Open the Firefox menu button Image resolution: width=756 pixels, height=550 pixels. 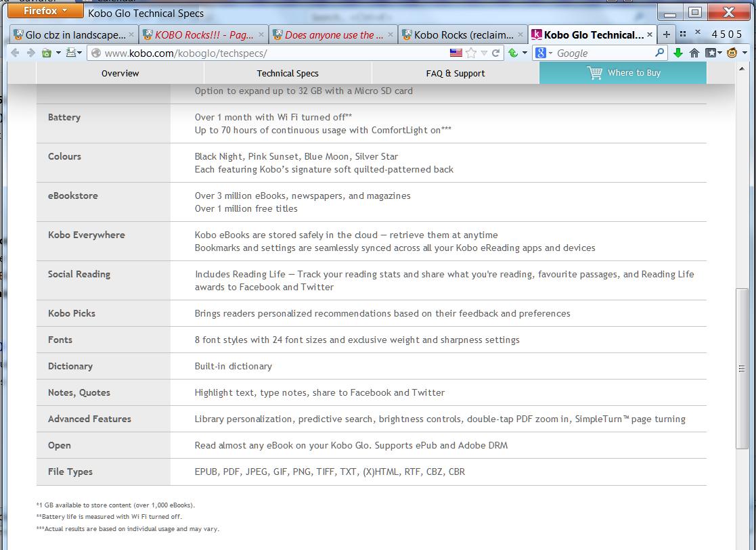[45, 11]
